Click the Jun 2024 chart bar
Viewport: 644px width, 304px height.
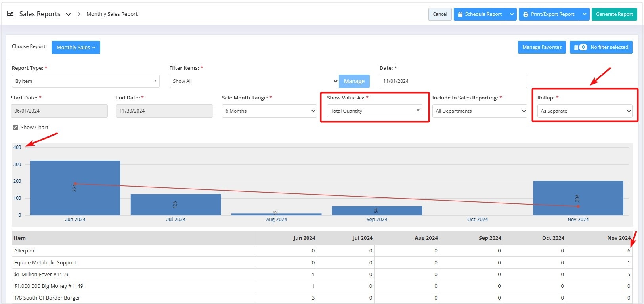pos(75,188)
